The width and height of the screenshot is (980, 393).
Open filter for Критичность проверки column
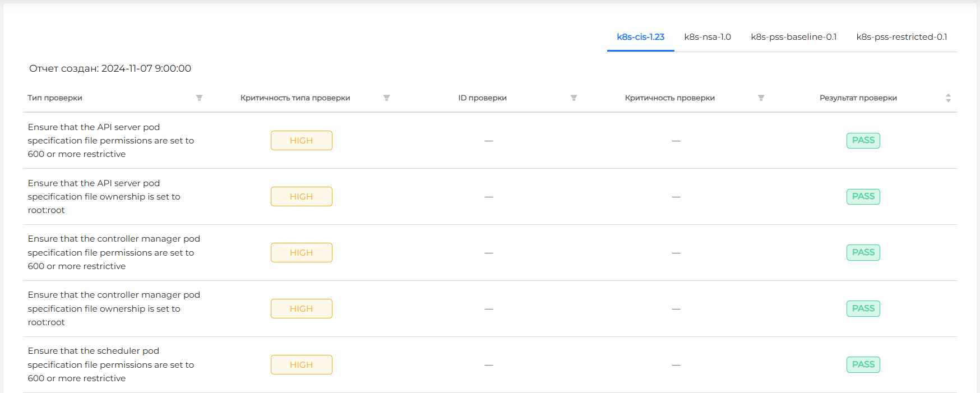[x=761, y=98]
